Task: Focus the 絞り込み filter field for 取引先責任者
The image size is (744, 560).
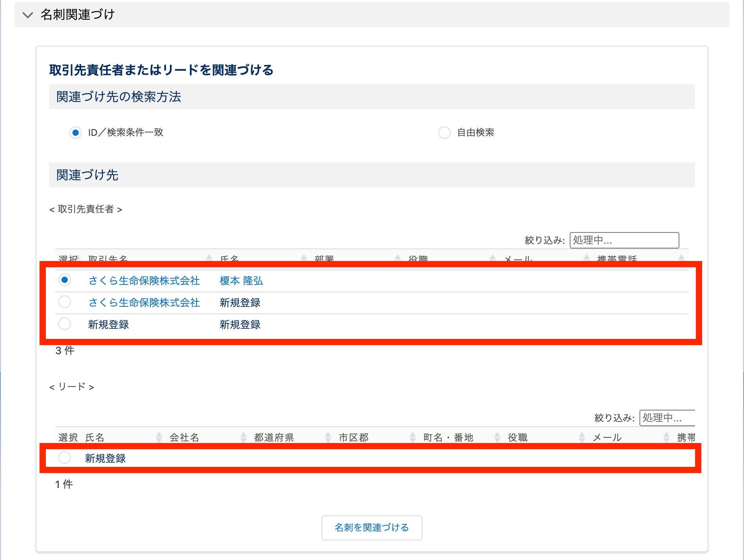Action: point(624,240)
